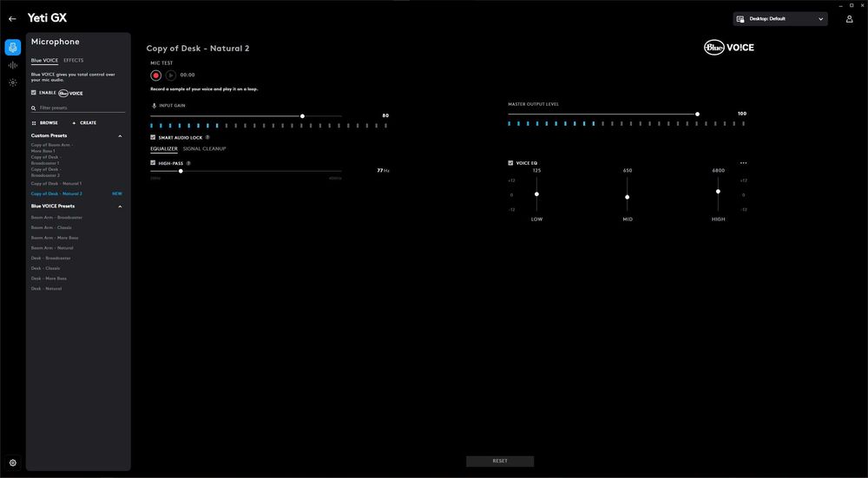This screenshot has height=478, width=868.
Task: Select Desk - Broadcaster preset
Action: pos(51,259)
